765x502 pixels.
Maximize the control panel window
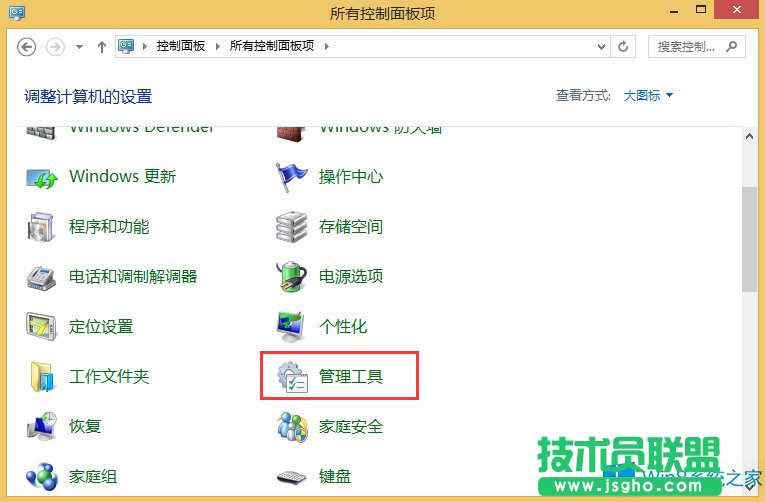click(x=701, y=9)
